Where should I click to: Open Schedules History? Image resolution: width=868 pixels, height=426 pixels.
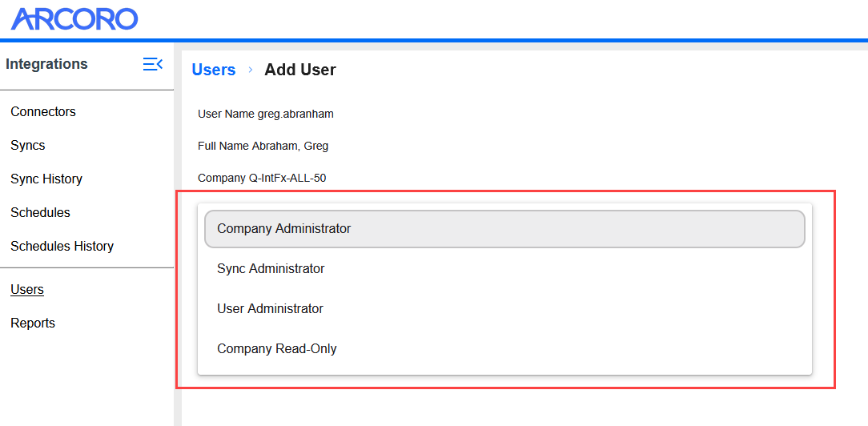(x=62, y=246)
